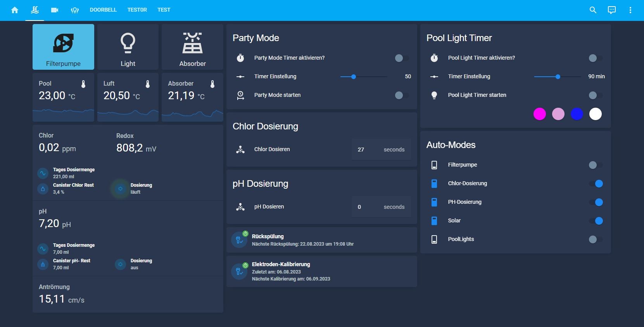Click the Pool thermometer icon
Viewport: 644px width, 327px height.
pyautogui.click(x=83, y=84)
